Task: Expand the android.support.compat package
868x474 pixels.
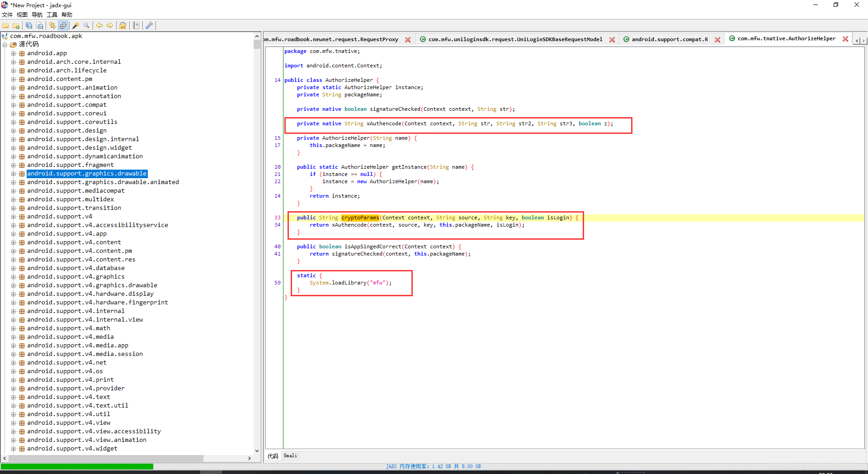Action: pyautogui.click(x=14, y=105)
